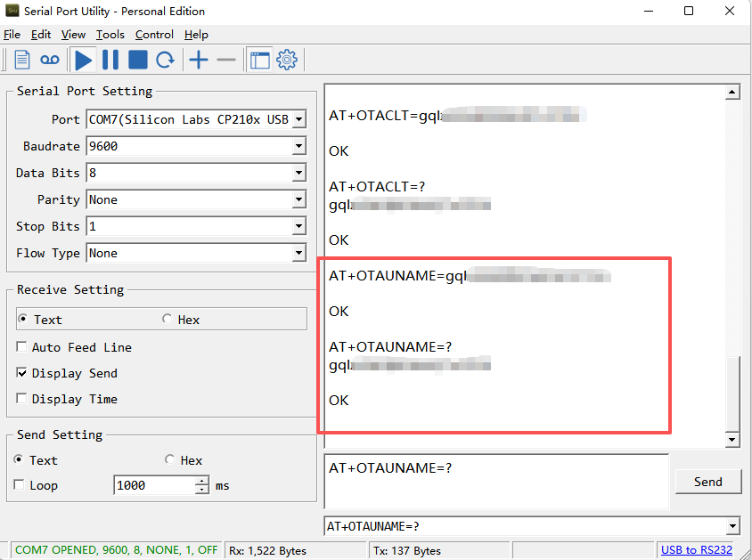Enable the Loop checkbox

[x=36, y=485]
